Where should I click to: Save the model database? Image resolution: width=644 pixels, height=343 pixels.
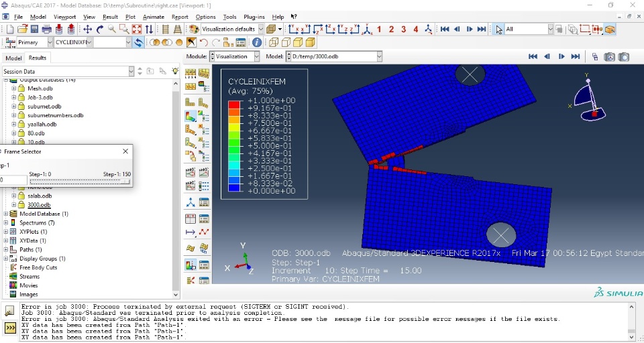pos(34,29)
